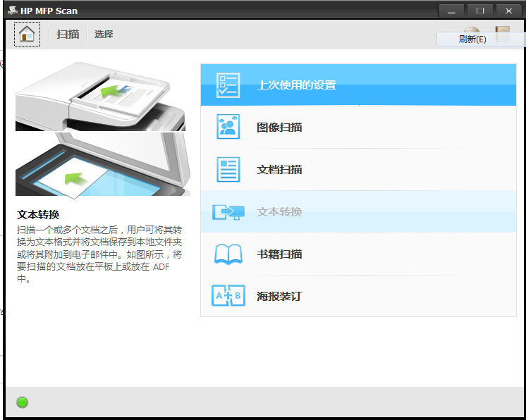This screenshot has height=420, width=526.
Task: Select the 上次使用的设置 text label
Action: tap(296, 85)
